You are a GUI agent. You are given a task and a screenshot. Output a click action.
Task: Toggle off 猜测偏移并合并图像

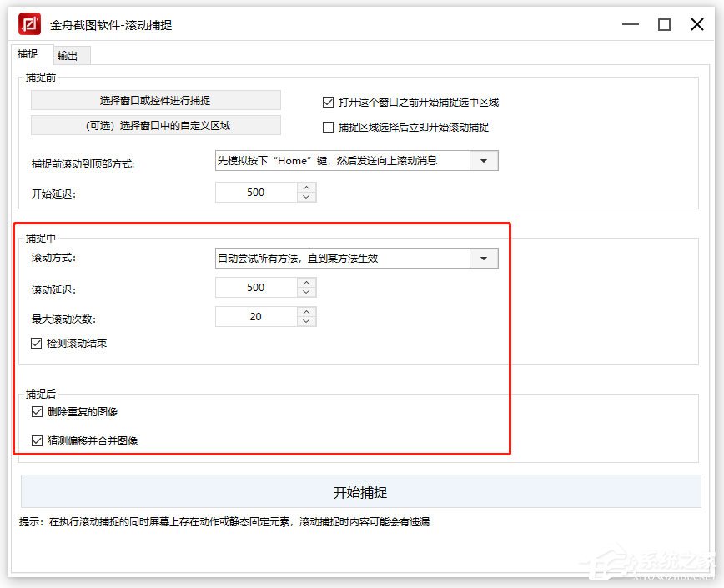[37, 440]
